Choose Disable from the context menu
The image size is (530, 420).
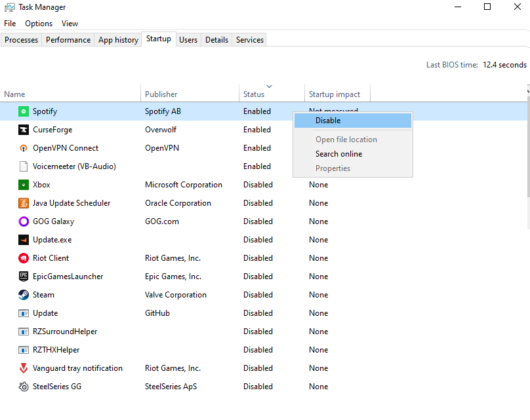point(353,121)
